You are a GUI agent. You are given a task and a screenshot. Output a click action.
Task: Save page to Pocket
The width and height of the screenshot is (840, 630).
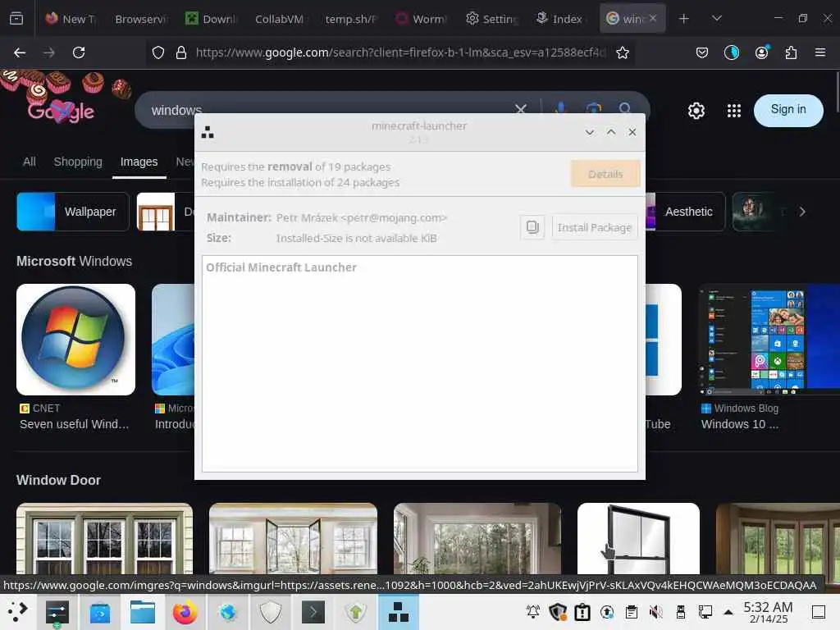(702, 52)
